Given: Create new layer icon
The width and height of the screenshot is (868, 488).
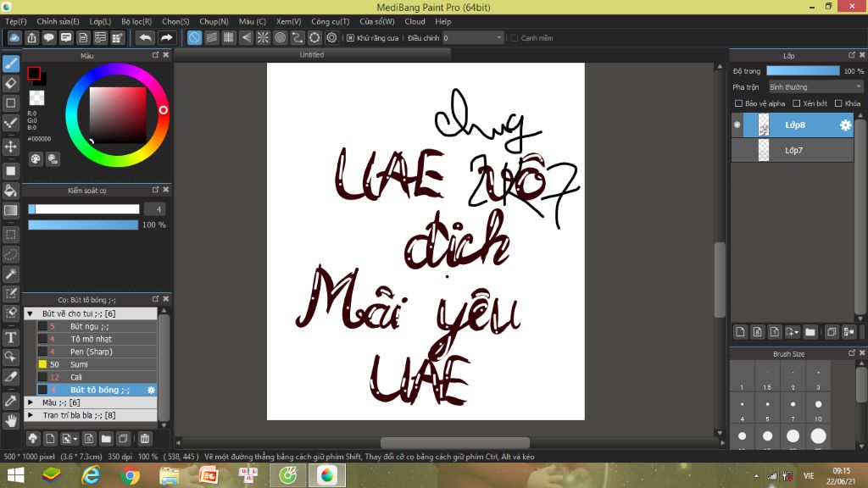Looking at the screenshot, I should tap(740, 332).
